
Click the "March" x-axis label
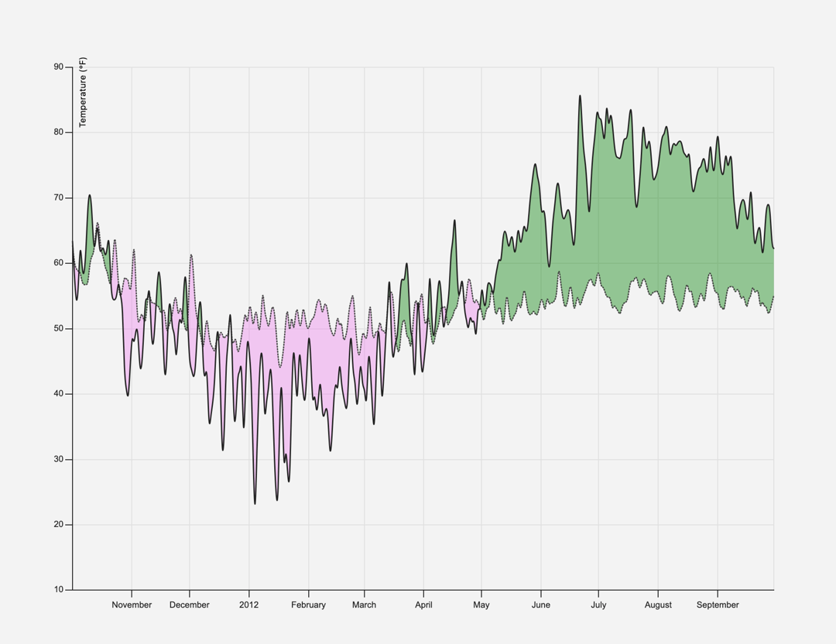pyautogui.click(x=364, y=605)
